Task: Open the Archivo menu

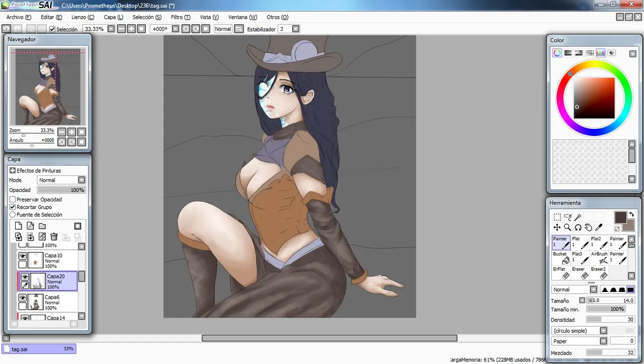Action: 19,17
